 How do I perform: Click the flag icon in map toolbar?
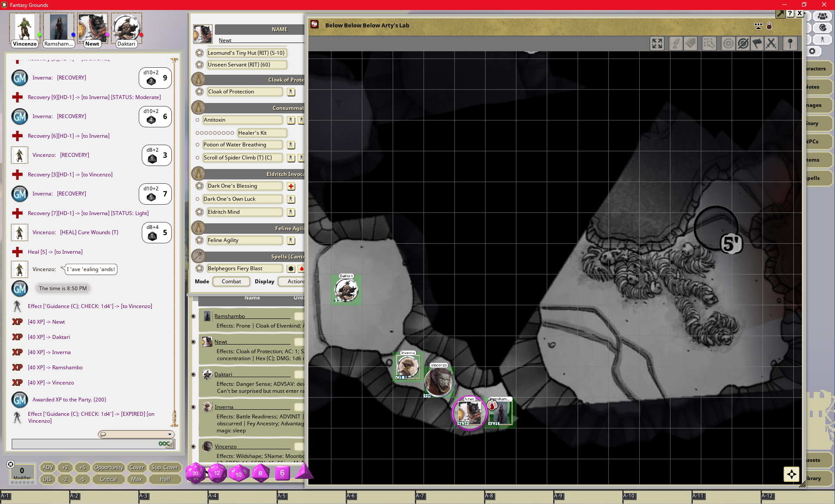point(757,43)
